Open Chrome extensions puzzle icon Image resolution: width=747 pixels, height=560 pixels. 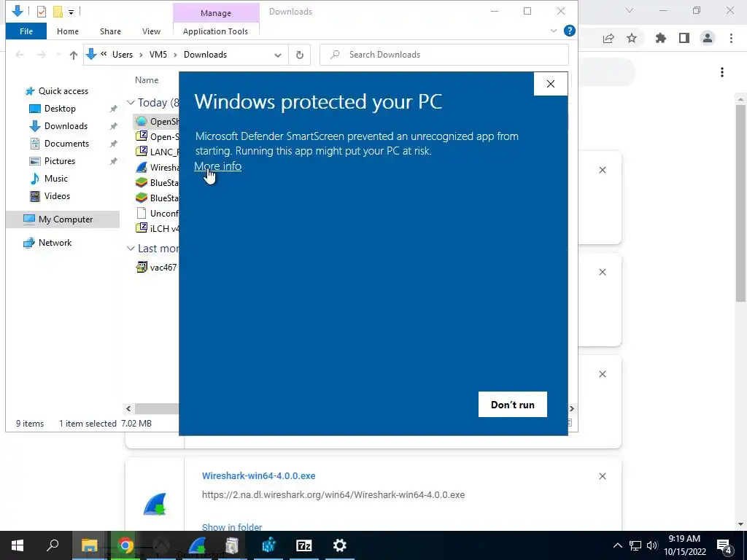click(x=661, y=38)
